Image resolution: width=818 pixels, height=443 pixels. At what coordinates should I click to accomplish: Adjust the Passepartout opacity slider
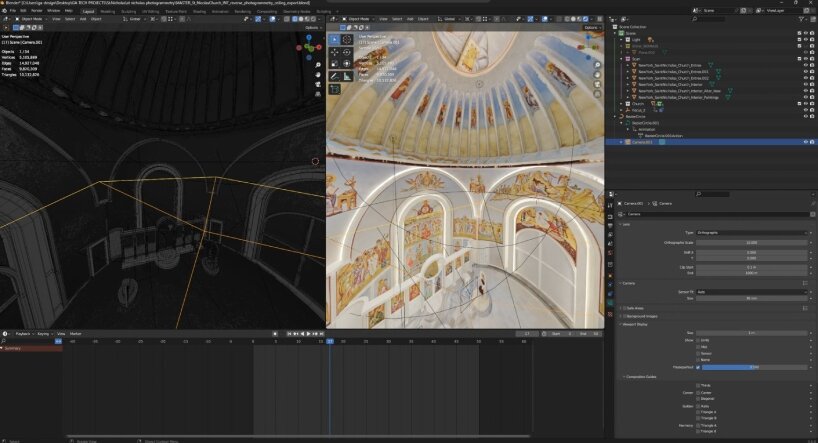pyautogui.click(x=755, y=367)
